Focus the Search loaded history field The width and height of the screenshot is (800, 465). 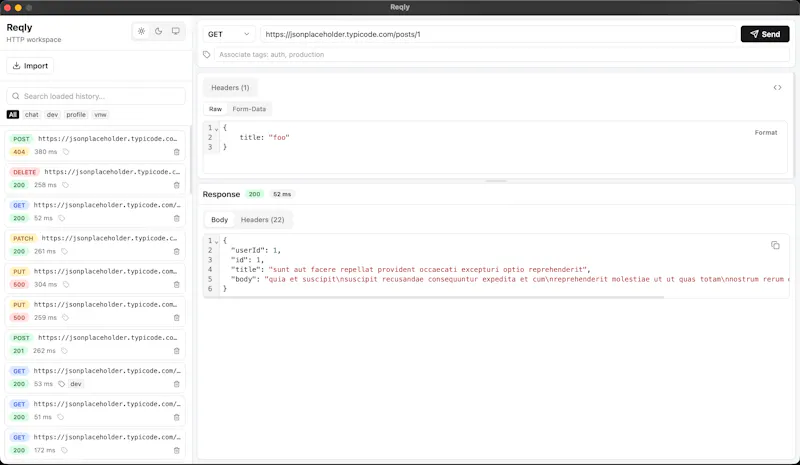coord(96,96)
